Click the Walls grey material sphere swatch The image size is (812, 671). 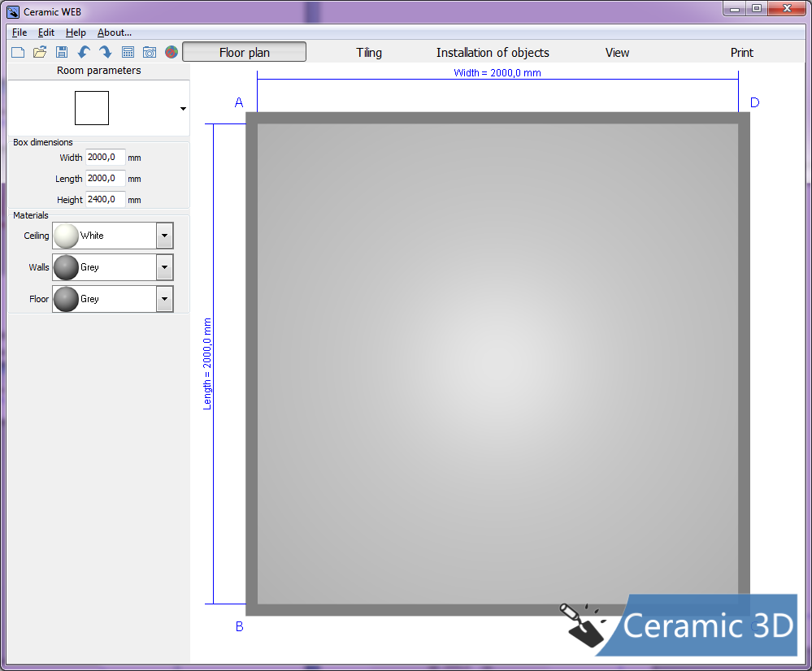[66, 267]
